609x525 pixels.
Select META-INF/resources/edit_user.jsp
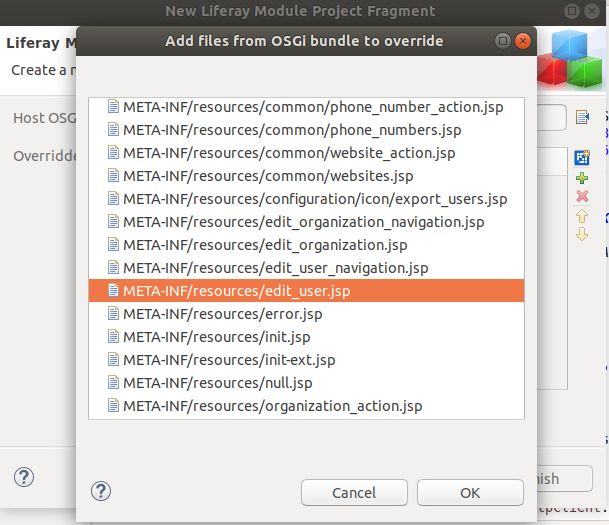(x=306, y=291)
